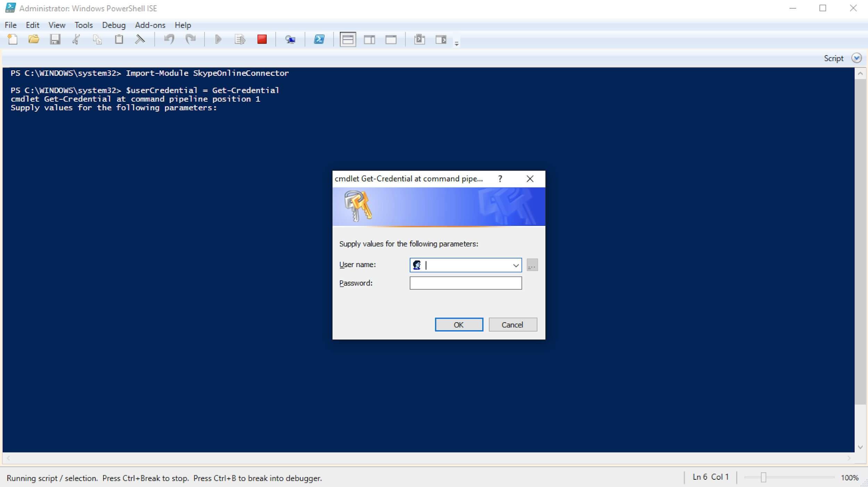Stop the running operation
868x487 pixels.
262,39
